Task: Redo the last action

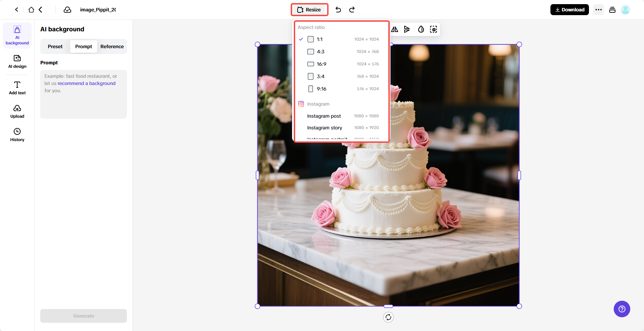Action: point(352,10)
